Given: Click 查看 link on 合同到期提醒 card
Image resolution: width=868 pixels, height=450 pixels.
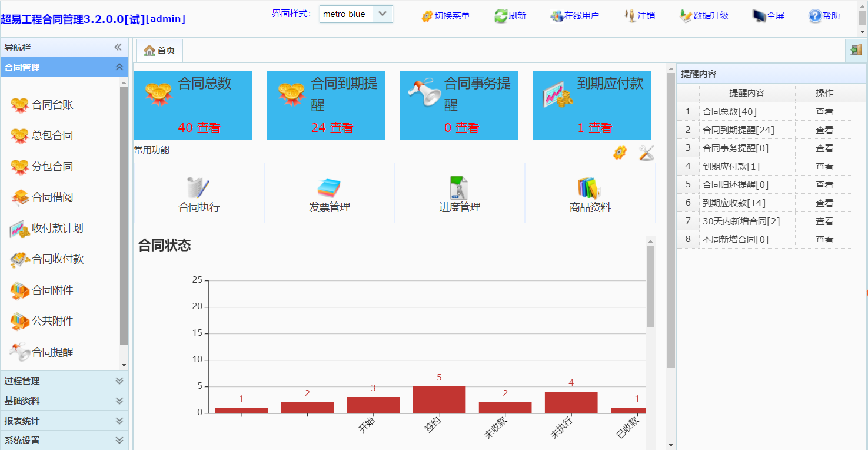Looking at the screenshot, I should coord(341,128).
